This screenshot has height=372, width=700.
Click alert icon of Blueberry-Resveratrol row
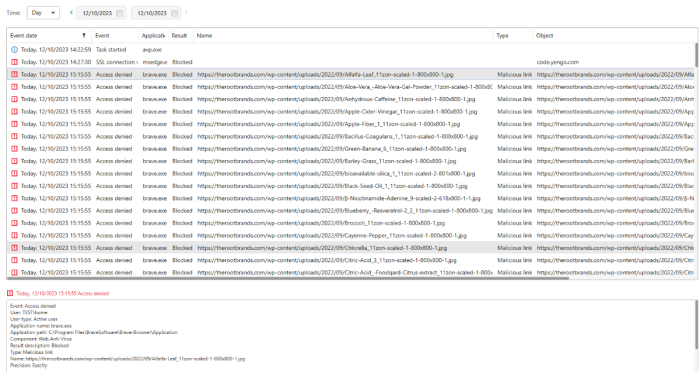[14, 211]
